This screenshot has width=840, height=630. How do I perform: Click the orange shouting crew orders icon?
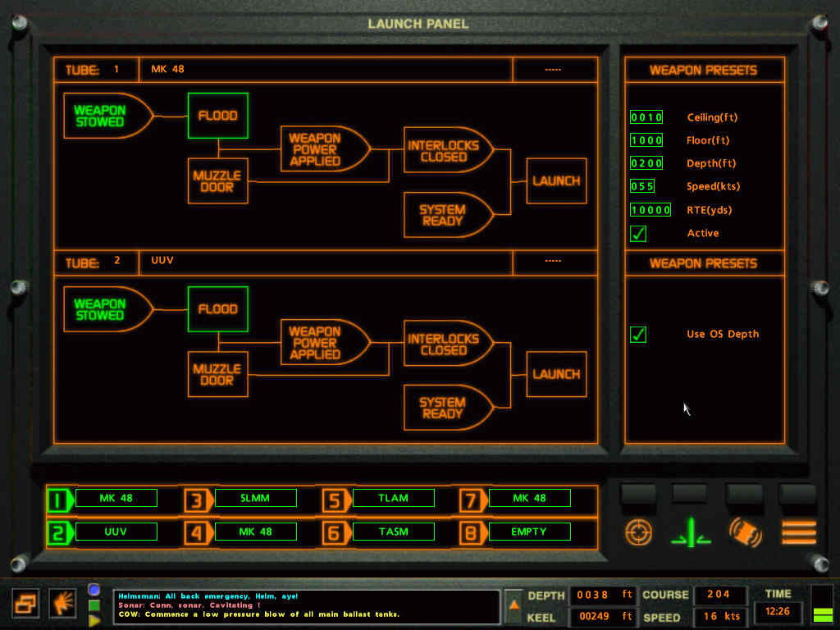coord(62,604)
